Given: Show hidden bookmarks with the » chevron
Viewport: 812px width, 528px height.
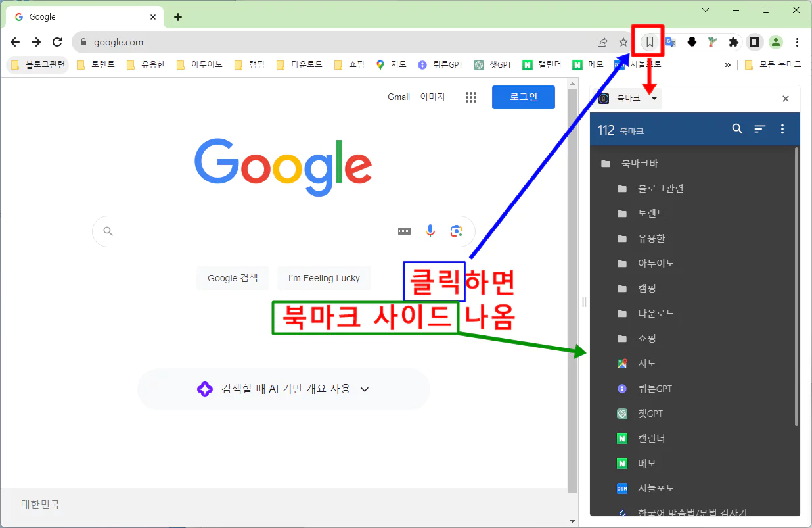Looking at the screenshot, I should pos(728,65).
